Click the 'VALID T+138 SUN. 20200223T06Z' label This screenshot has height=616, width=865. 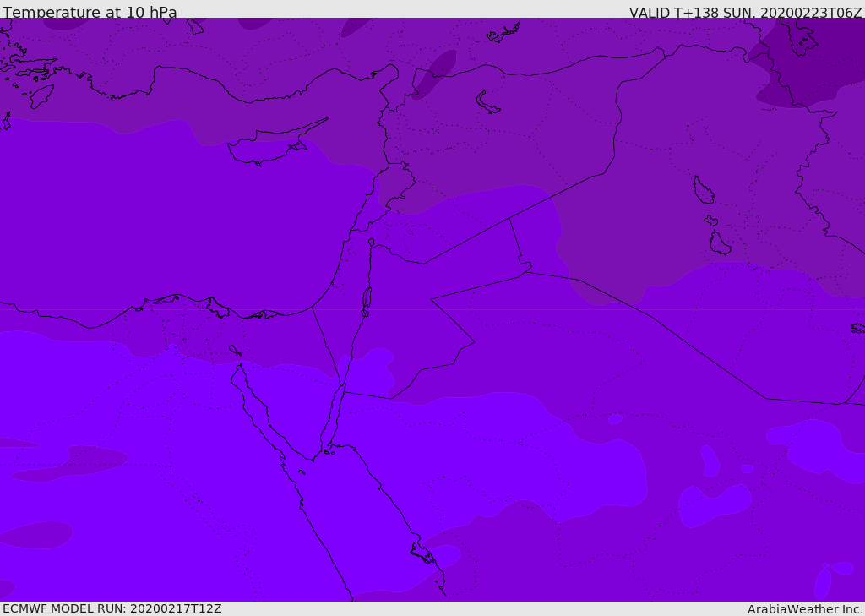[x=745, y=12]
